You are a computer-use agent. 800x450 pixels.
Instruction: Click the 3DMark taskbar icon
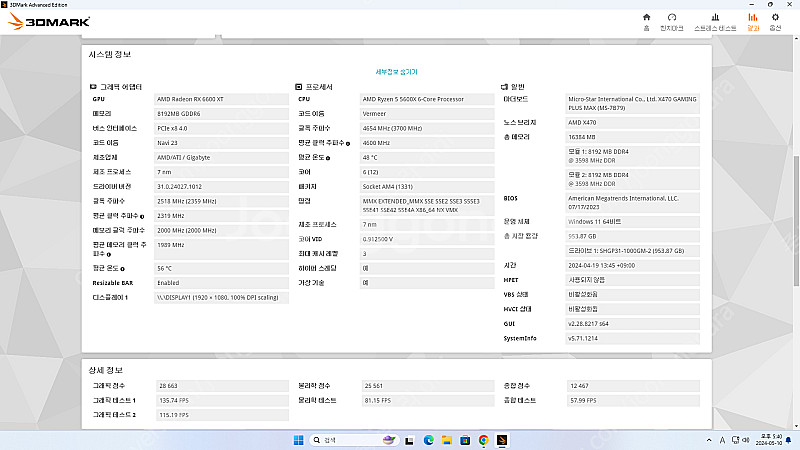pyautogui.click(x=502, y=440)
